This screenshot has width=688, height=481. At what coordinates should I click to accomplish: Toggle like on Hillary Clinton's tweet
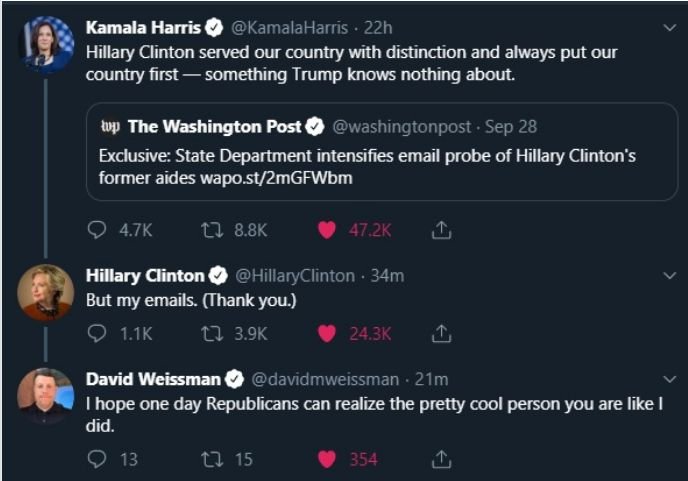point(325,334)
